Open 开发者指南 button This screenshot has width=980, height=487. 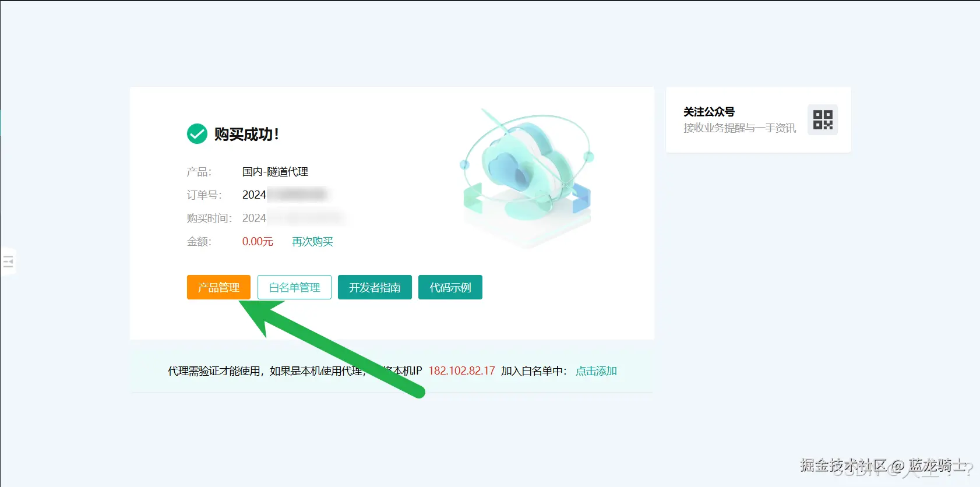(375, 287)
